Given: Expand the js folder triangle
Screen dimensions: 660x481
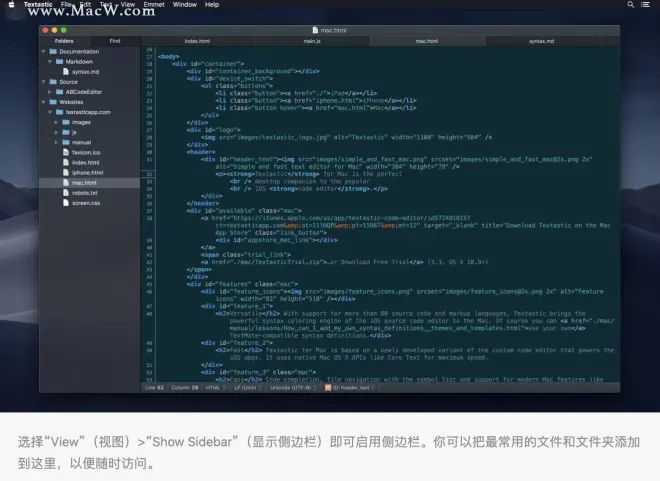Looking at the screenshot, I should [x=56, y=132].
